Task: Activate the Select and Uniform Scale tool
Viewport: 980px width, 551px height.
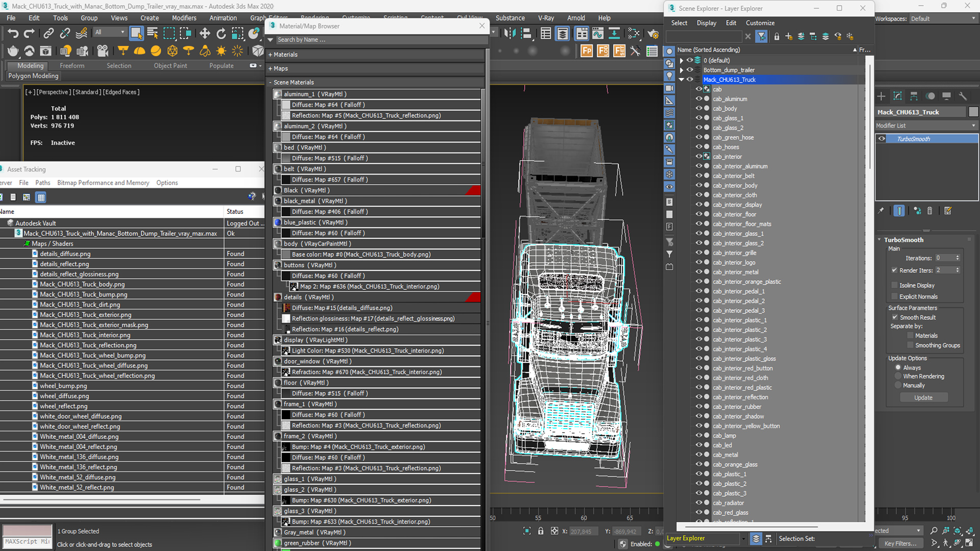Action: click(237, 34)
